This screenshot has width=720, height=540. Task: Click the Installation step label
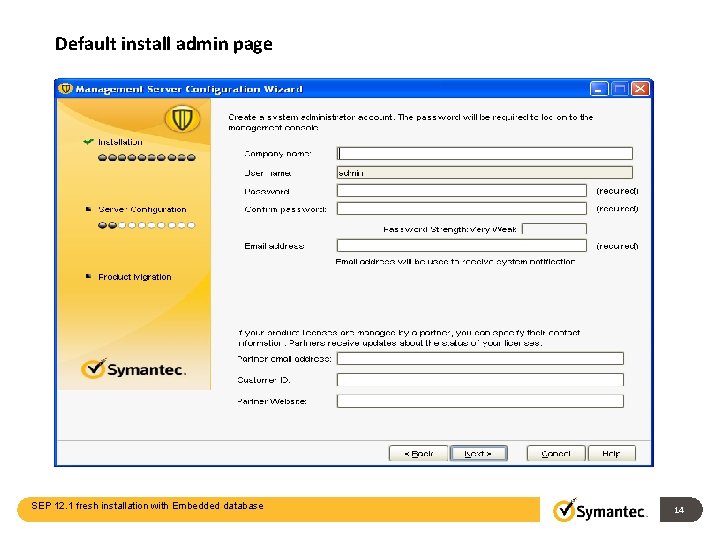(x=120, y=142)
